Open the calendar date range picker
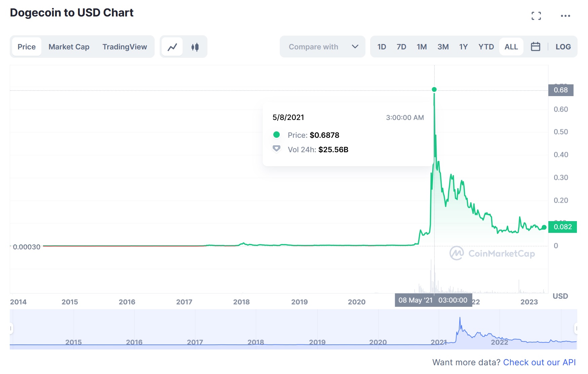This screenshot has height=374, width=588. click(536, 47)
